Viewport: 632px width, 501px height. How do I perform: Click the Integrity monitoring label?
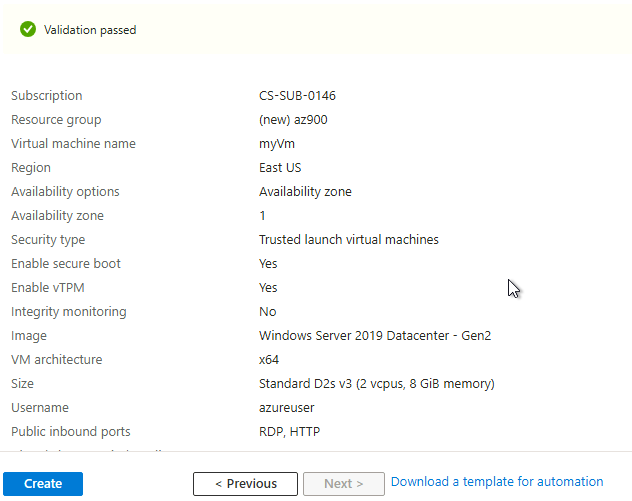point(68,312)
